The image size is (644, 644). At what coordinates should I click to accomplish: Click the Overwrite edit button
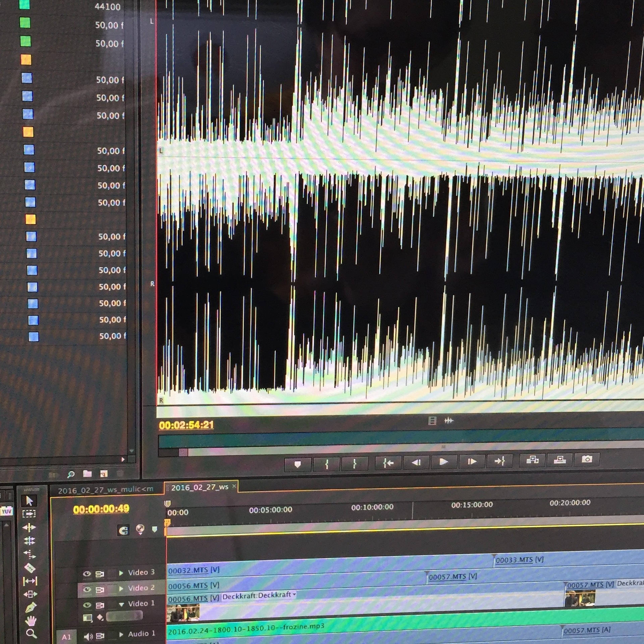[560, 460]
